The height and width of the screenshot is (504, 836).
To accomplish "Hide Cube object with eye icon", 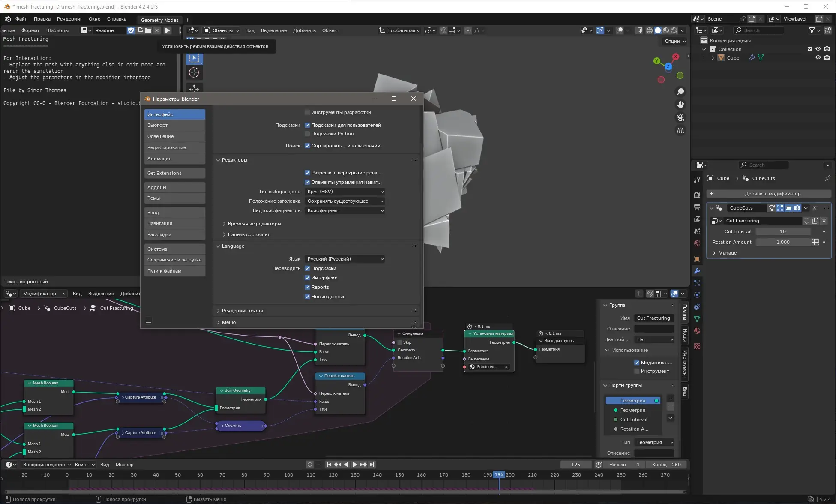I will (x=818, y=57).
